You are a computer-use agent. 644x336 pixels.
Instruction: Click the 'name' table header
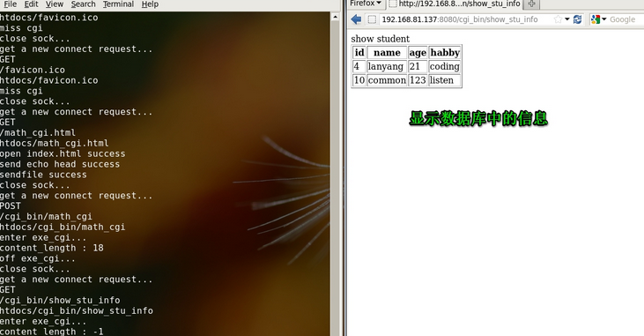click(x=387, y=53)
